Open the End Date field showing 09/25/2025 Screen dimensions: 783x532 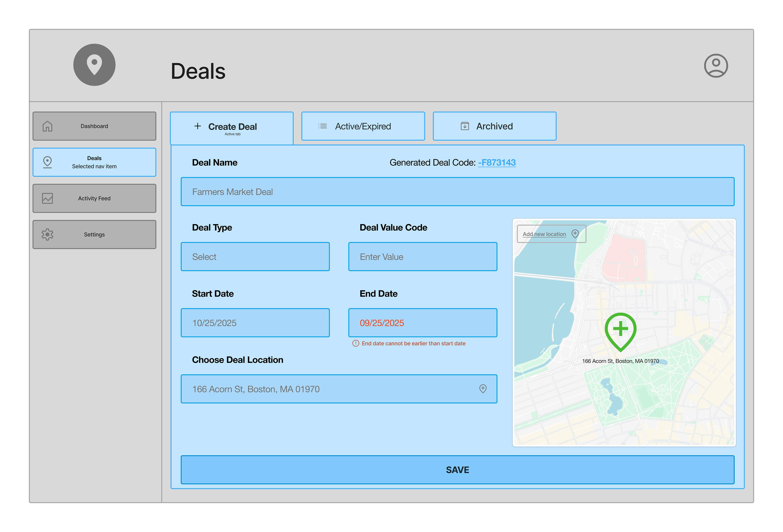pos(422,323)
